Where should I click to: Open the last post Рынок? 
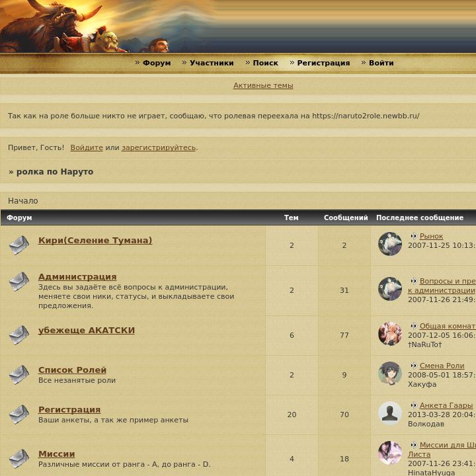coord(431,236)
